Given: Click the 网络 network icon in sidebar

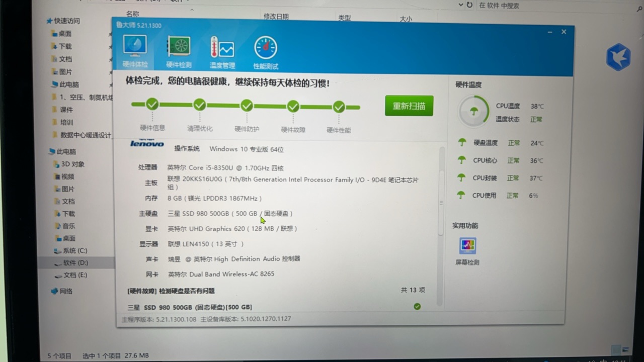Looking at the screenshot, I should click(x=55, y=291).
